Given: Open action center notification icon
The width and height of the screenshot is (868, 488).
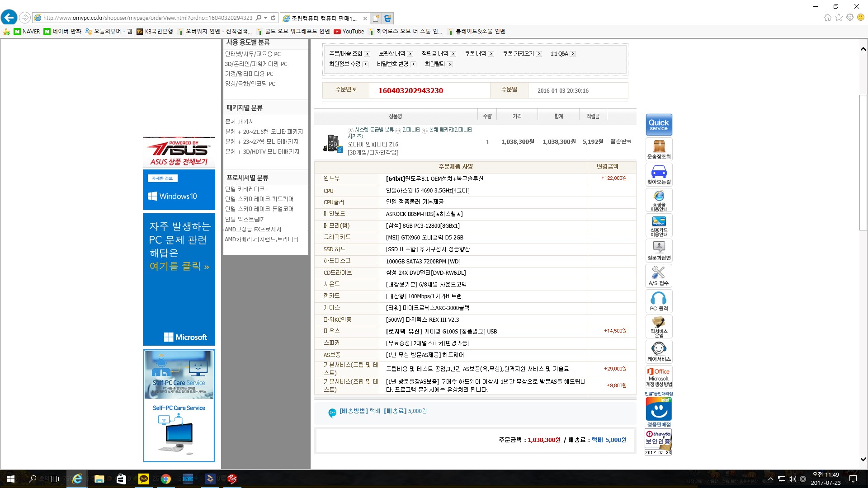Looking at the screenshot, I should click(x=853, y=479).
